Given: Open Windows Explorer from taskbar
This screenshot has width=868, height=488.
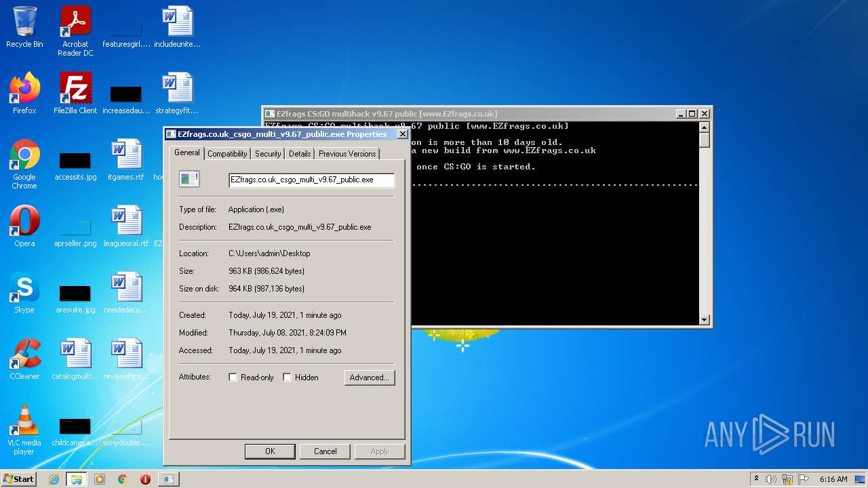Looking at the screenshot, I should (x=77, y=479).
